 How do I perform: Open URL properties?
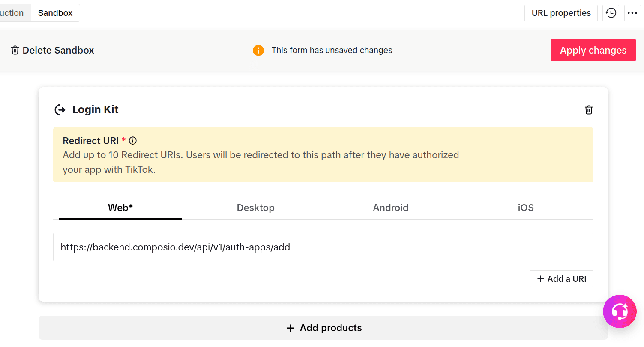561,13
